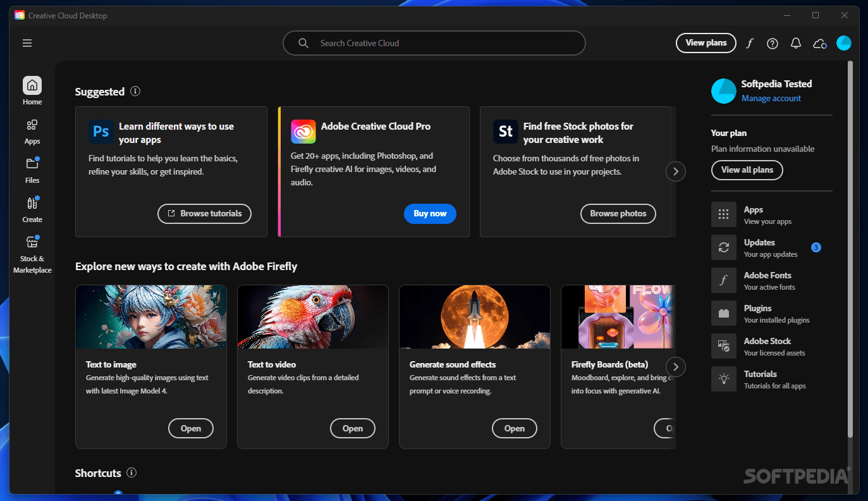Click the Photoshop Ps icon
The image size is (868, 501).
tap(101, 132)
